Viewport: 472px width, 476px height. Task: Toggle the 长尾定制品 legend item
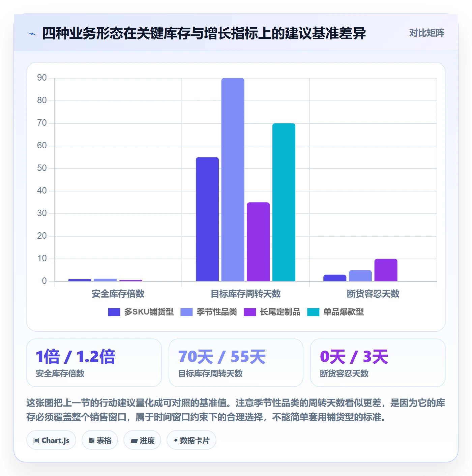[272, 312]
